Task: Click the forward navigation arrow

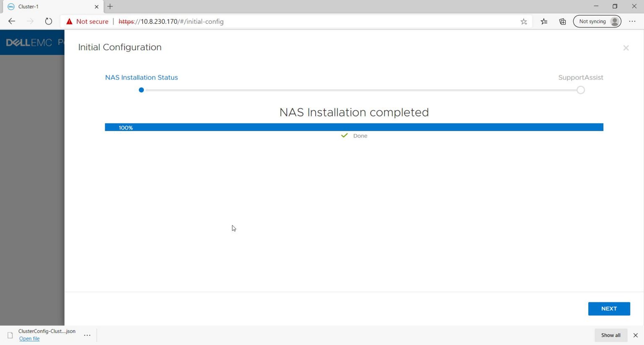Action: coord(30,21)
